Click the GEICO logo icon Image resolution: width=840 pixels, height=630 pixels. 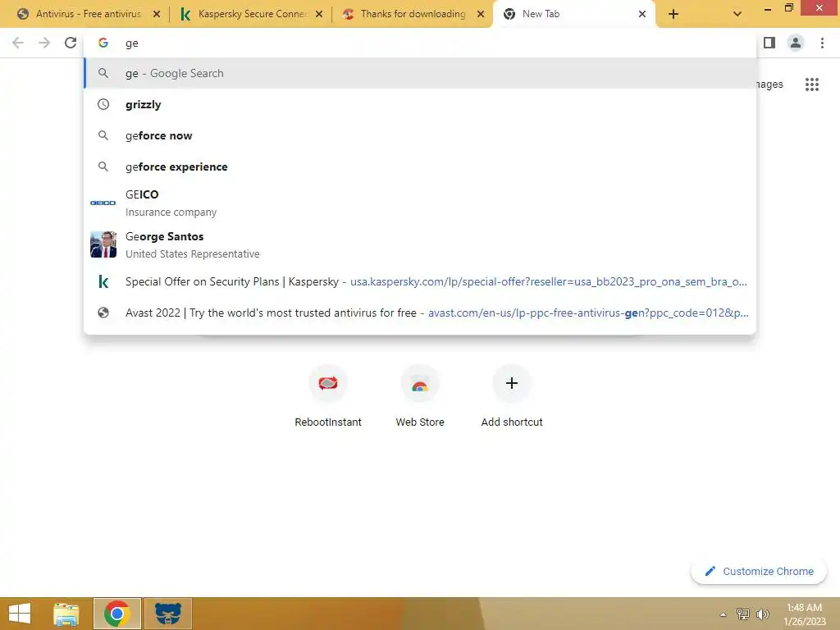(103, 203)
